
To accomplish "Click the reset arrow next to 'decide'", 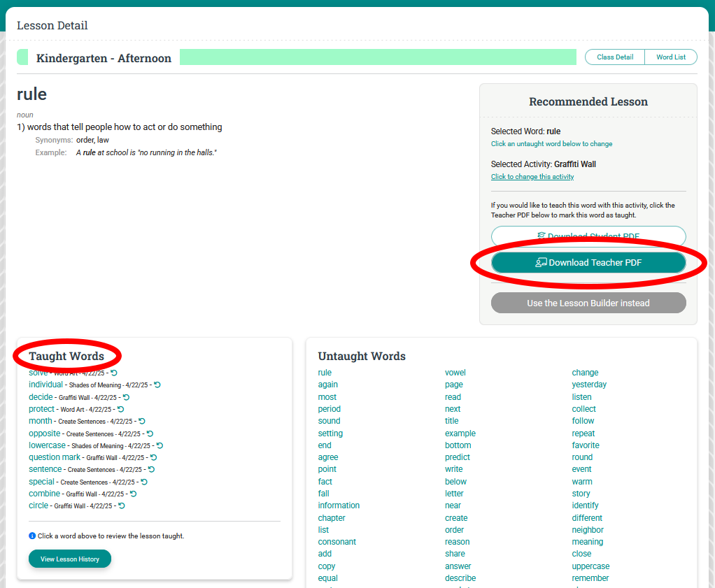I will [126, 397].
